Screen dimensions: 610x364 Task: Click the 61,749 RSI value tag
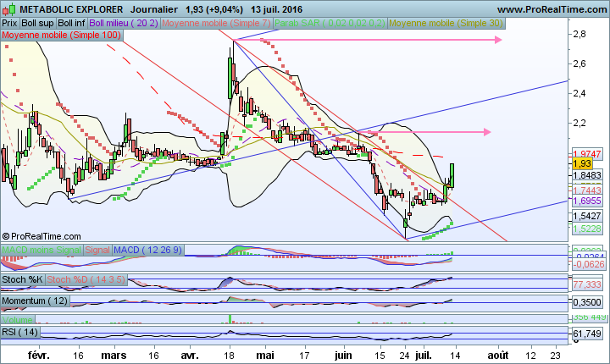[x=587, y=334]
